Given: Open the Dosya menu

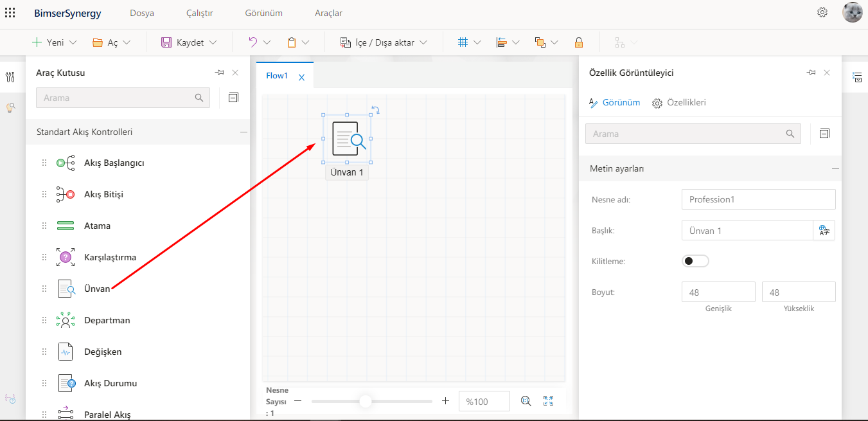Looking at the screenshot, I should 141,13.
